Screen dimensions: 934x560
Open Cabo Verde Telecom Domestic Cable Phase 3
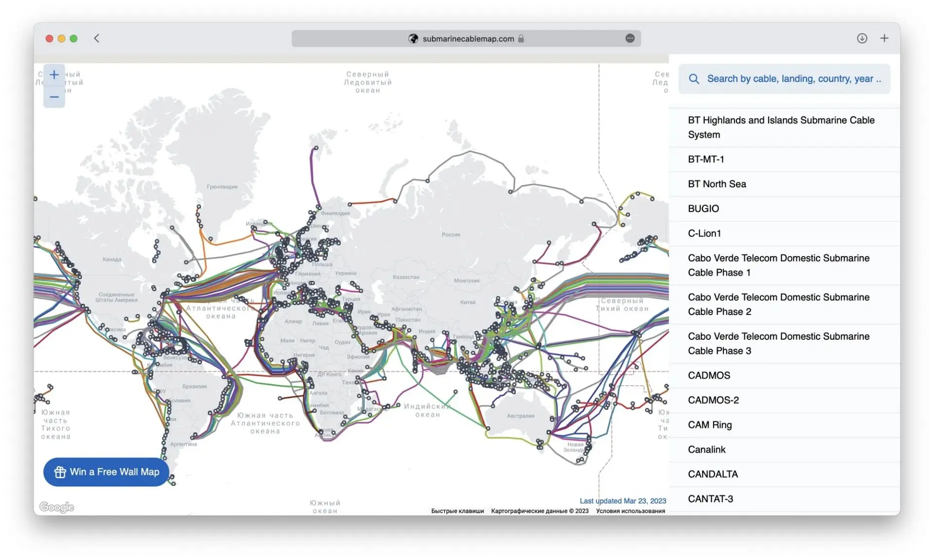[x=784, y=344]
